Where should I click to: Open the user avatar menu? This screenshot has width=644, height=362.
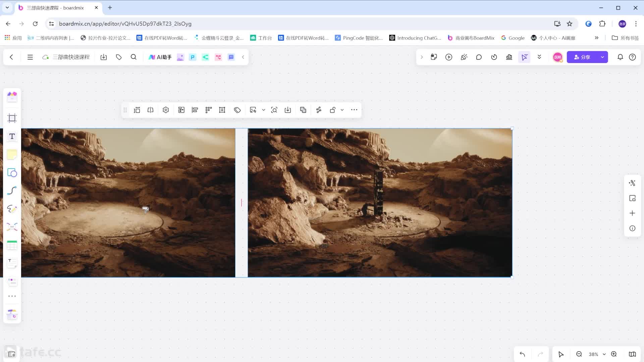[557, 57]
